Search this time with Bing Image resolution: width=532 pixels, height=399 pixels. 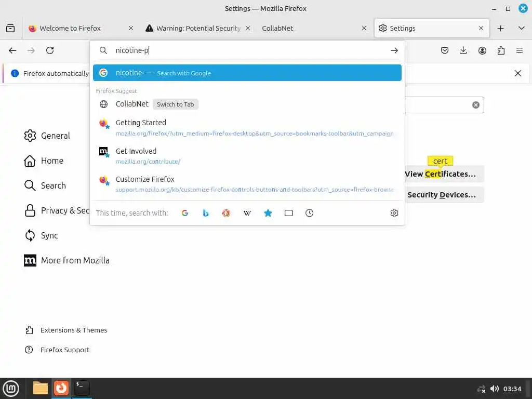point(206,213)
